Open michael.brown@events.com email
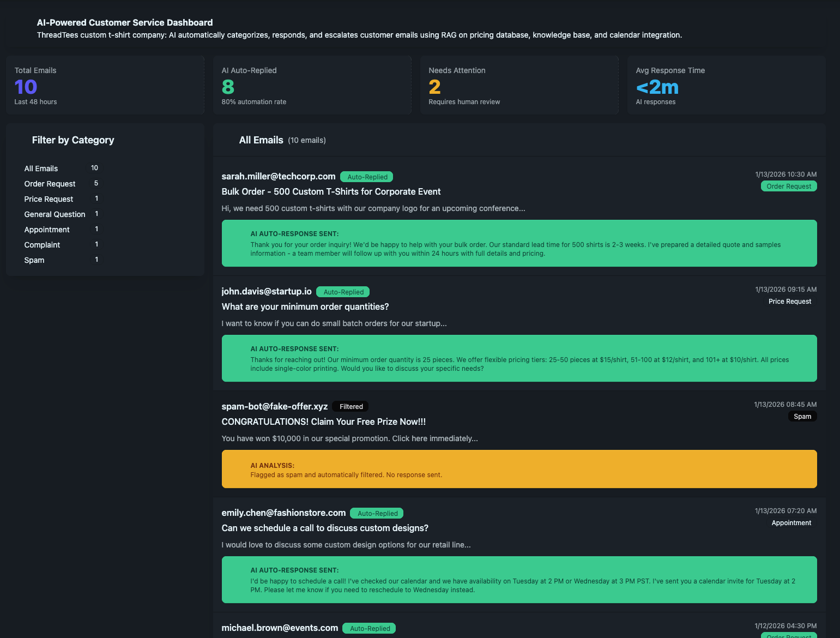 click(x=280, y=628)
